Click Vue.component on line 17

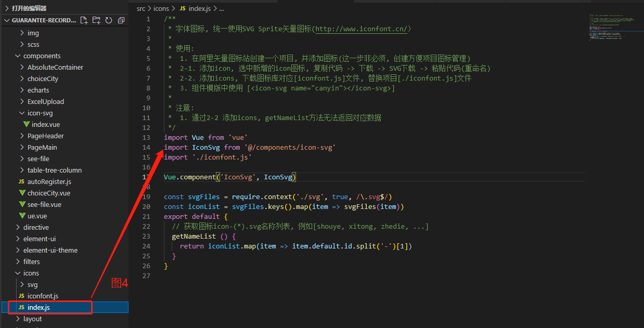pos(190,177)
